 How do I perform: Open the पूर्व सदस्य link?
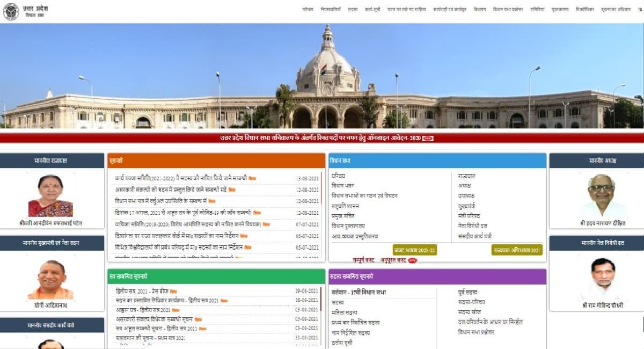[467, 293]
